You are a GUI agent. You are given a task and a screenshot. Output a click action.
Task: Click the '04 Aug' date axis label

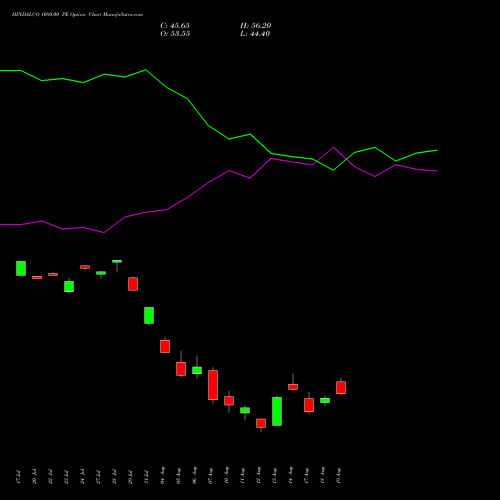pyautogui.click(x=162, y=475)
